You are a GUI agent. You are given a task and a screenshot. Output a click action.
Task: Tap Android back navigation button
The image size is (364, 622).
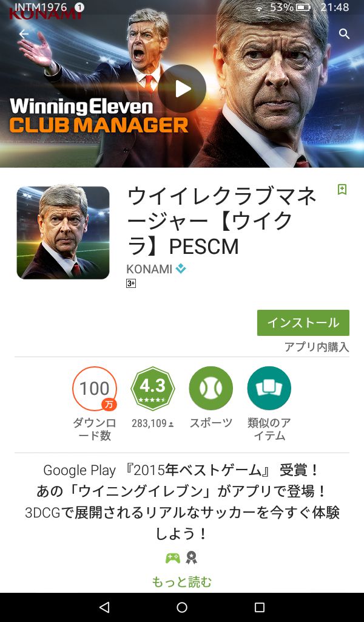click(x=104, y=607)
